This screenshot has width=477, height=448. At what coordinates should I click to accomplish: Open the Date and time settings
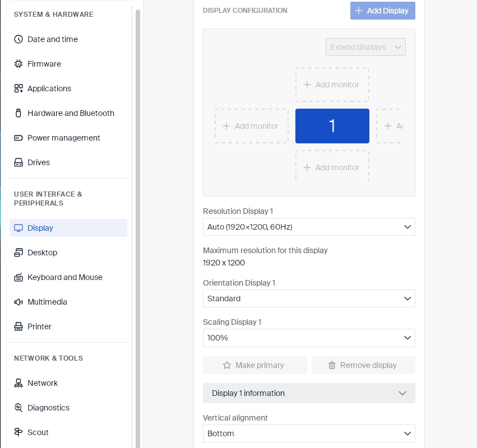(x=68, y=39)
